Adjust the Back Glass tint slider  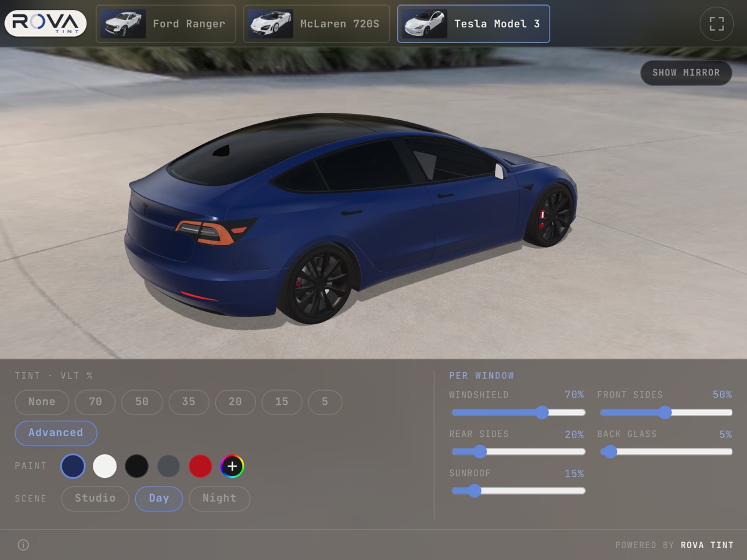tap(666, 452)
